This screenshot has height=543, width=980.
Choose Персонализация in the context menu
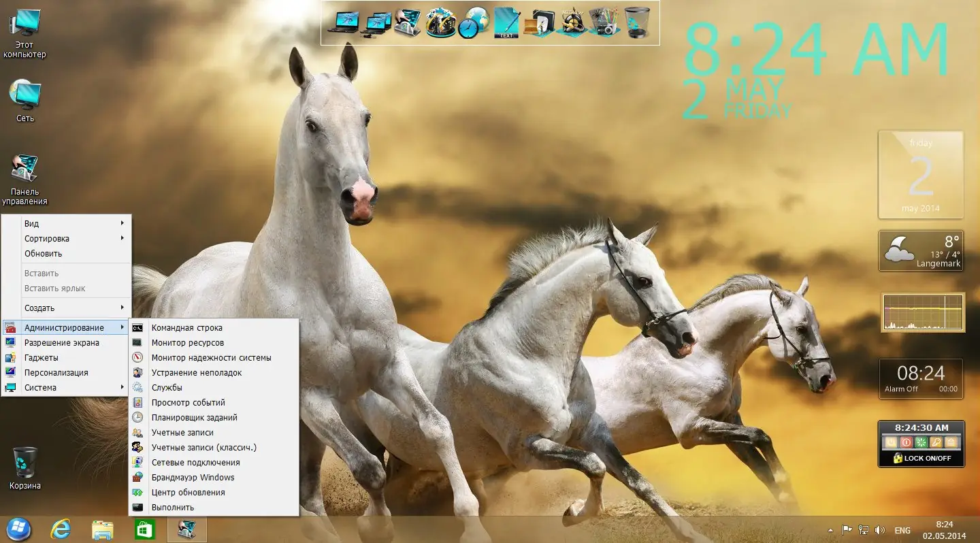[x=66, y=372]
